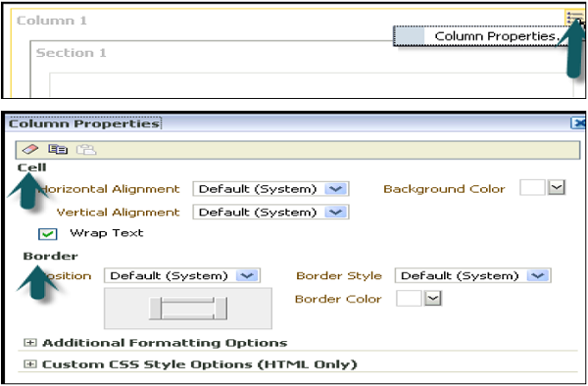Open the Border Style dropdown
588x386 pixels.
click(x=473, y=276)
